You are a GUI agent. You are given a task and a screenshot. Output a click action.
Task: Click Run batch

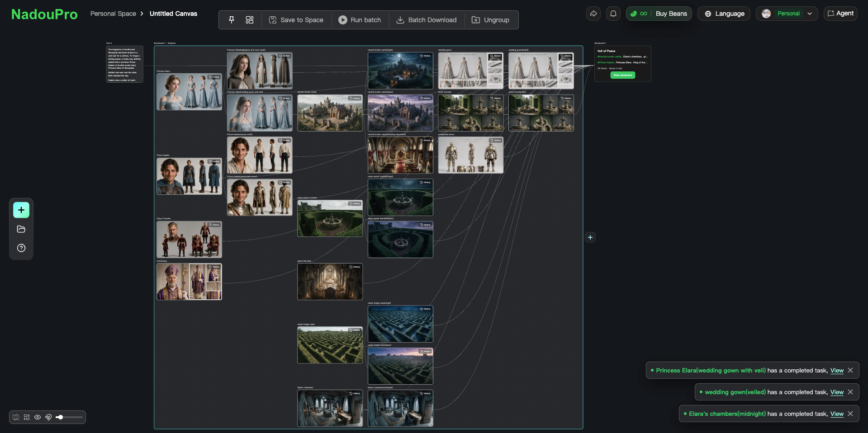360,20
